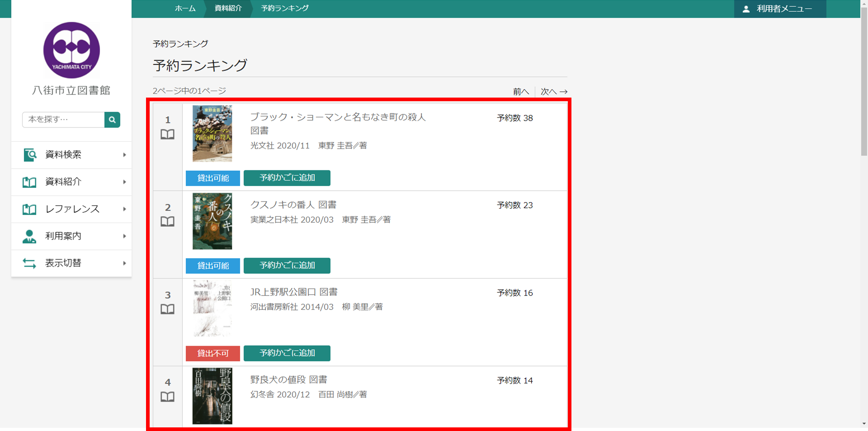The width and height of the screenshot is (868, 431).
Task: Open title ブラック・ショーマンと名もなき町の殺人
Action: [x=338, y=117]
